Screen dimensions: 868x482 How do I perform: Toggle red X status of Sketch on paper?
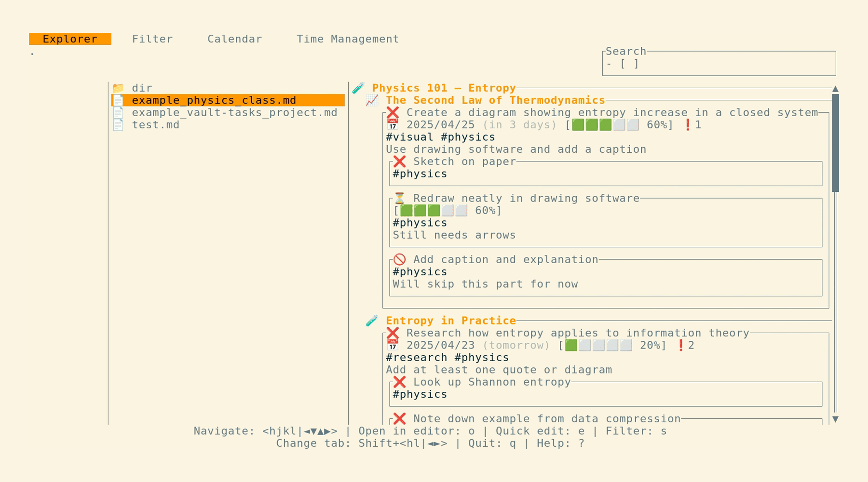(x=399, y=161)
